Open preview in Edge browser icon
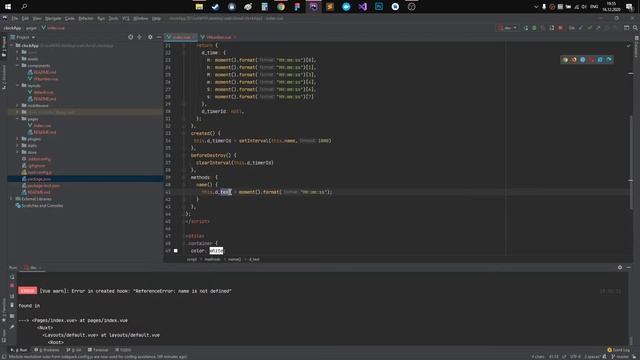 click(x=609, y=60)
